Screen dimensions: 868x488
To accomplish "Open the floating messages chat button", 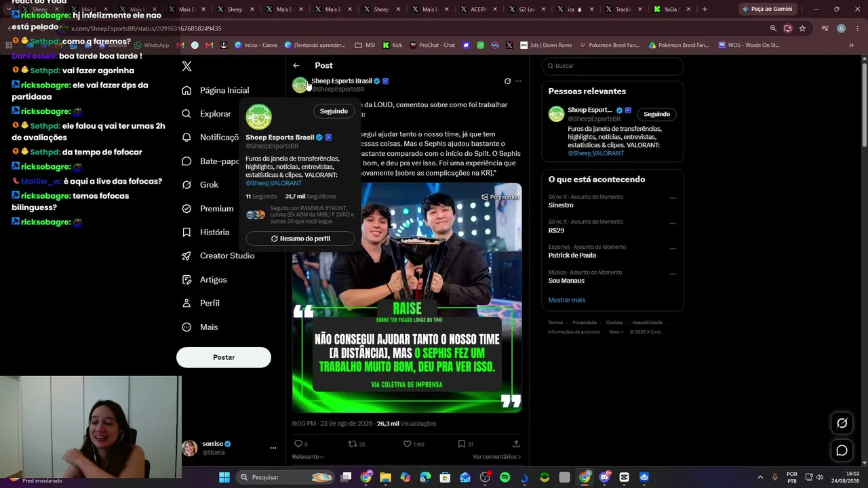I will [842, 450].
